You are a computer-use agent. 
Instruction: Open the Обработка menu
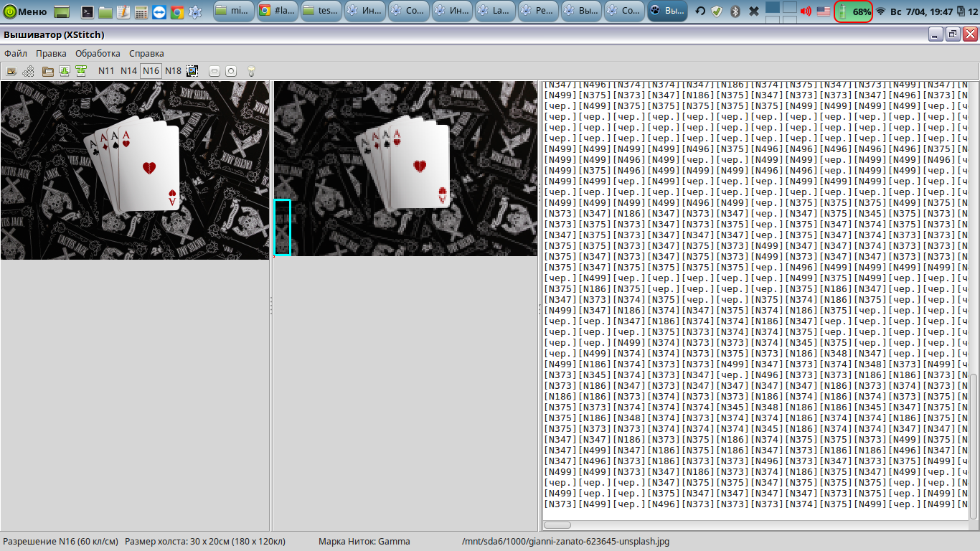(x=98, y=53)
